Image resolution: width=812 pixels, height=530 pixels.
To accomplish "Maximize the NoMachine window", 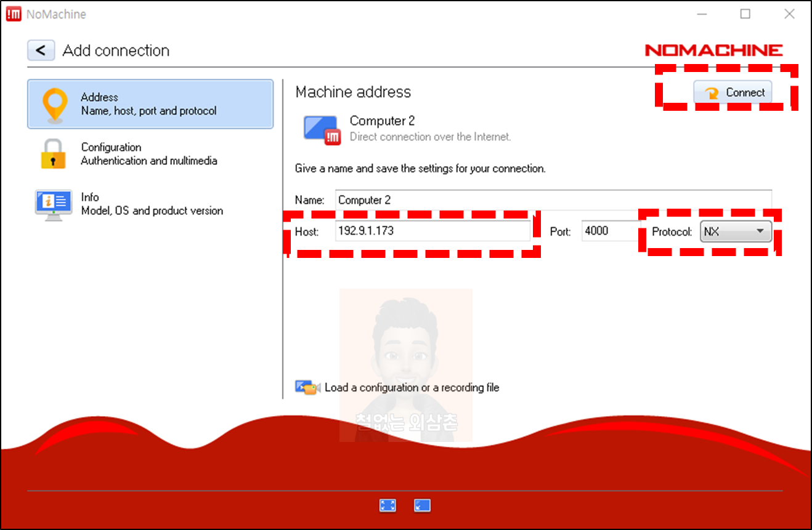I will point(745,14).
